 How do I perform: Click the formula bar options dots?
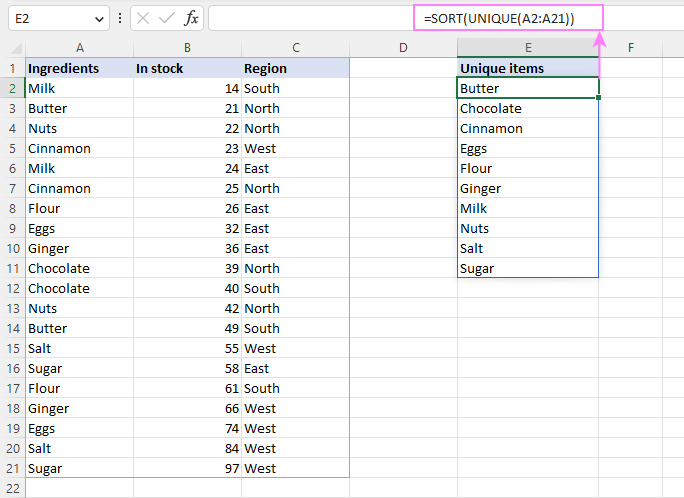[120, 18]
